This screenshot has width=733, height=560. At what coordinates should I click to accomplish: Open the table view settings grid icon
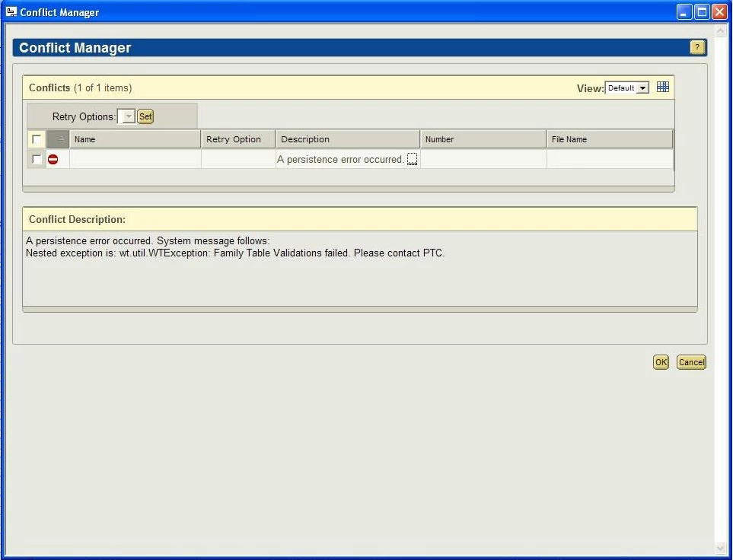(x=662, y=87)
